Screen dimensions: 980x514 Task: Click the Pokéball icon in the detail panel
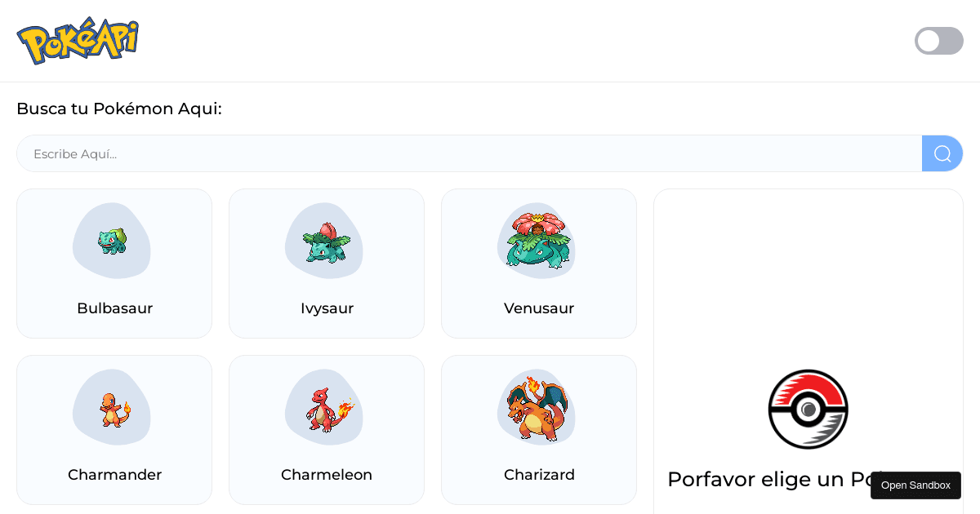tap(808, 409)
